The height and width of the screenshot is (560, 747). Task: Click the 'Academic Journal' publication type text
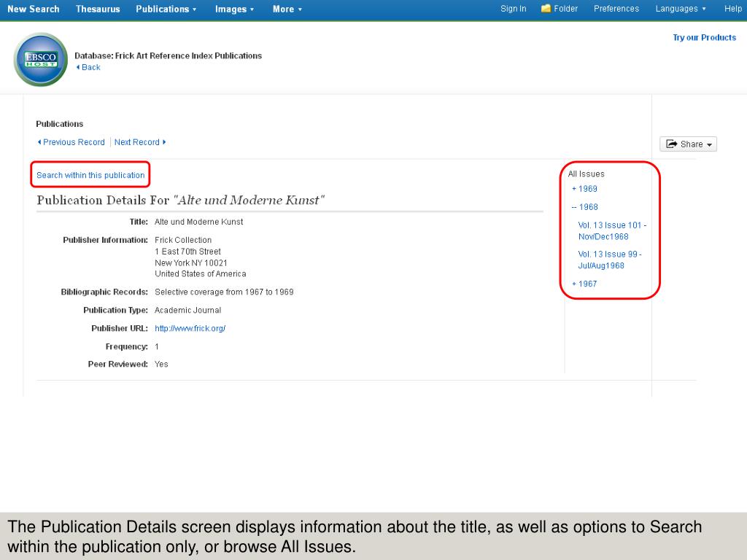[187, 310]
